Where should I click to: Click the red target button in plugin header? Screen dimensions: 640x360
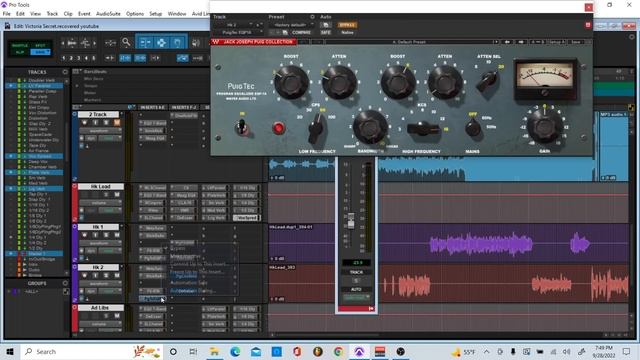click(x=588, y=25)
